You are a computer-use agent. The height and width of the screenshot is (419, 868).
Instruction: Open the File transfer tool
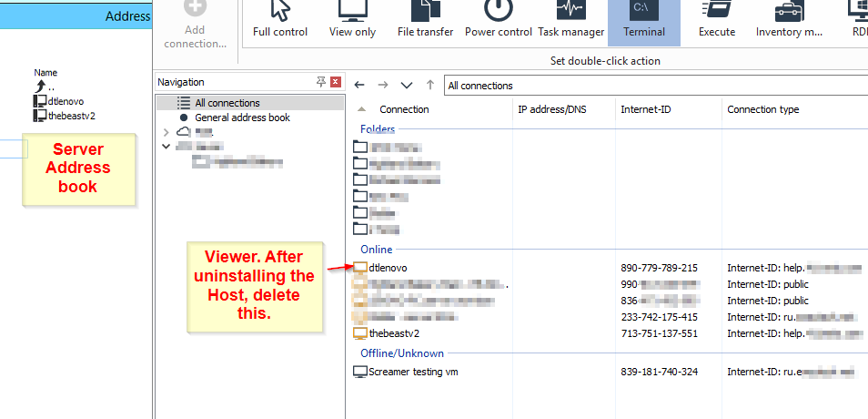click(x=425, y=20)
